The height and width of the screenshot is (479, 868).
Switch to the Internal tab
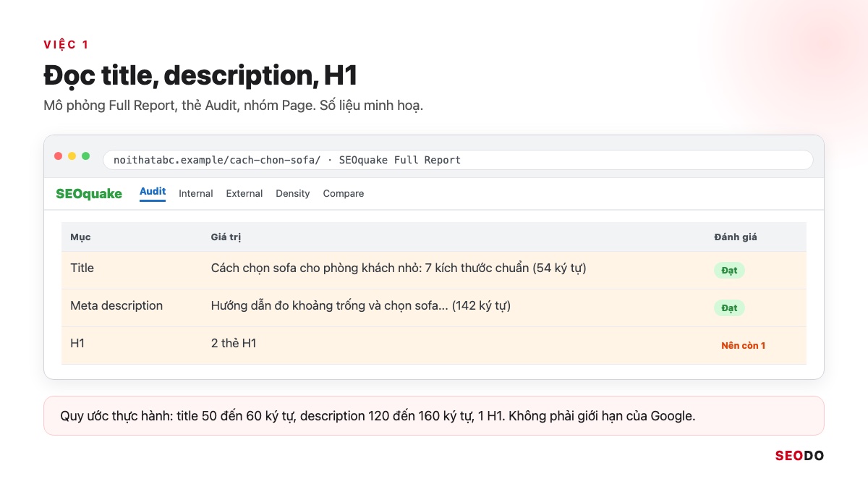click(x=196, y=193)
